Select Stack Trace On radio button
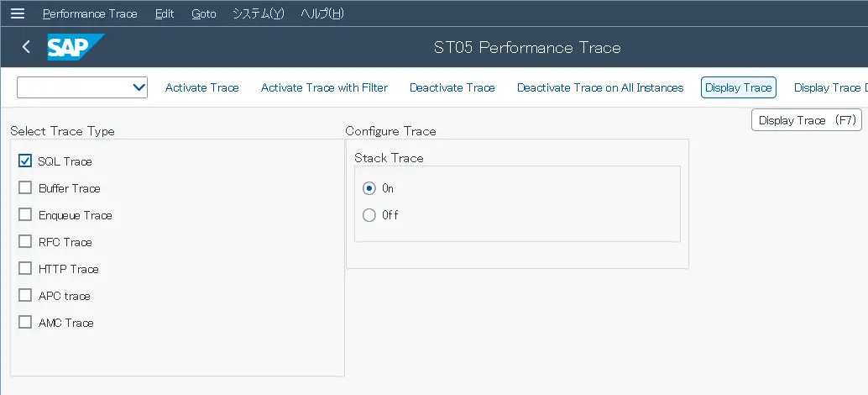The width and height of the screenshot is (868, 395). tap(369, 188)
